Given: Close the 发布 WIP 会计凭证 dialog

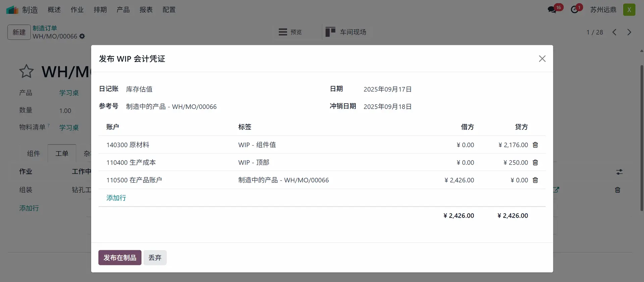Looking at the screenshot, I should pyautogui.click(x=542, y=59).
